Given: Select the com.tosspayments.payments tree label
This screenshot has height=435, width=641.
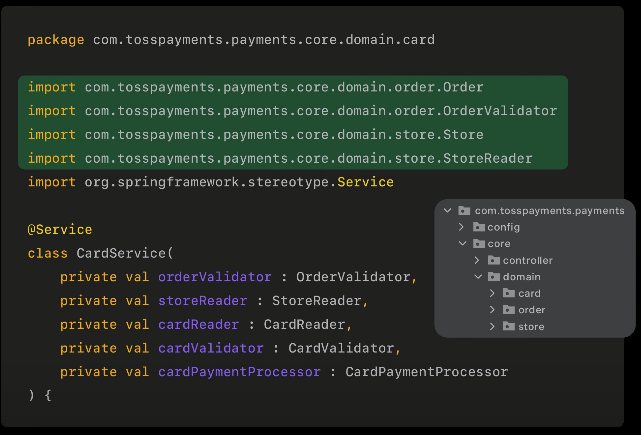Looking at the screenshot, I should [549, 211].
